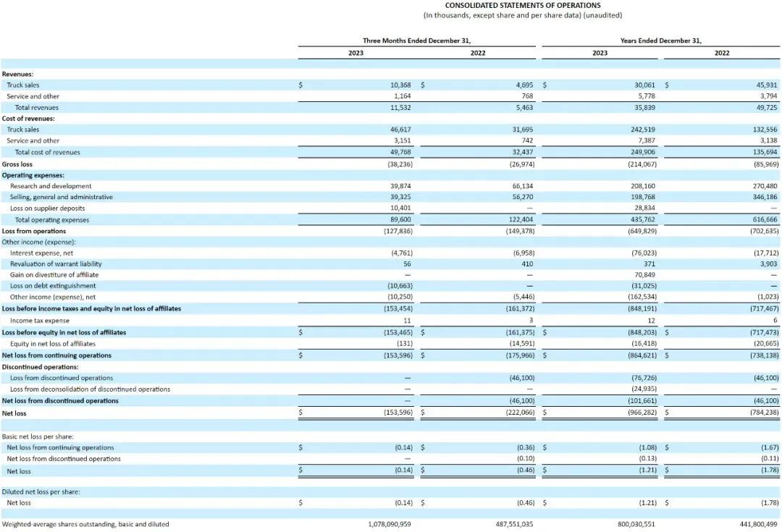Viewport: 782px width, 532px height.
Task: Select the 'Discontinued operations:' label
Action: pos(40,367)
